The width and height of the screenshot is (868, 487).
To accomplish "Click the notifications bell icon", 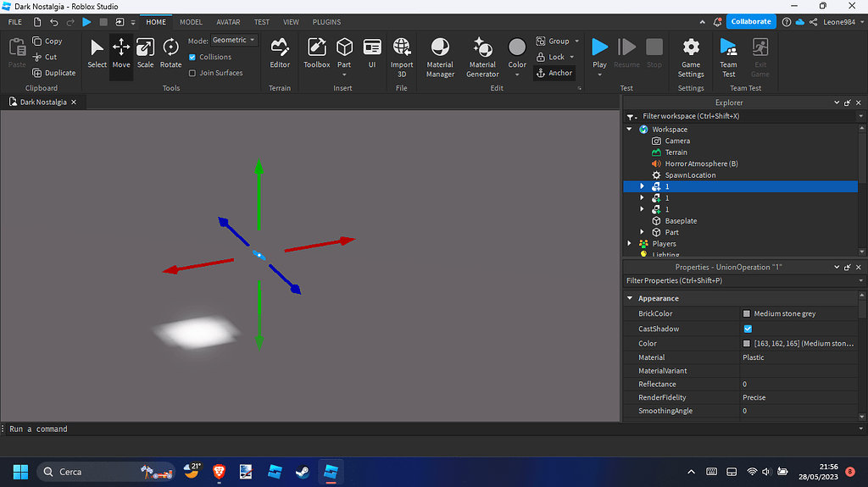I will (717, 22).
